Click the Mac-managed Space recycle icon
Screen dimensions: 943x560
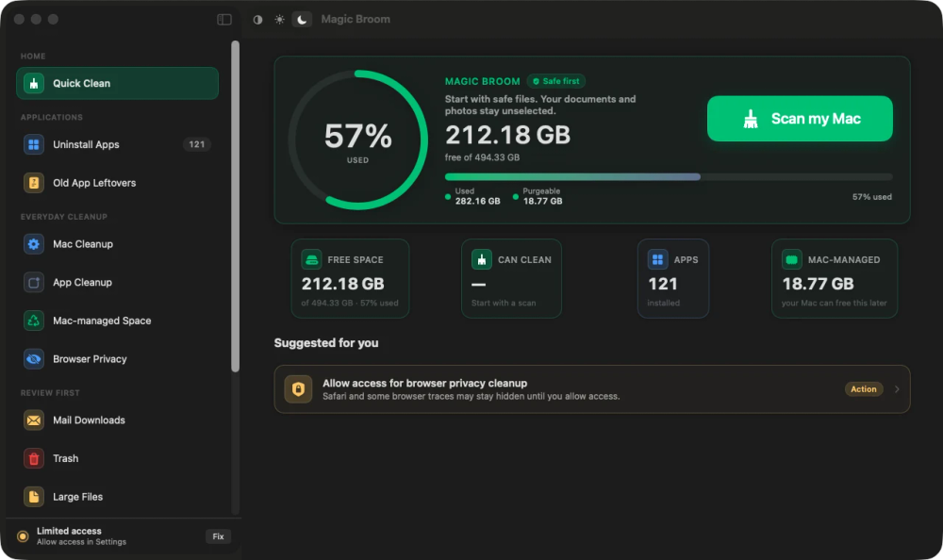(34, 321)
